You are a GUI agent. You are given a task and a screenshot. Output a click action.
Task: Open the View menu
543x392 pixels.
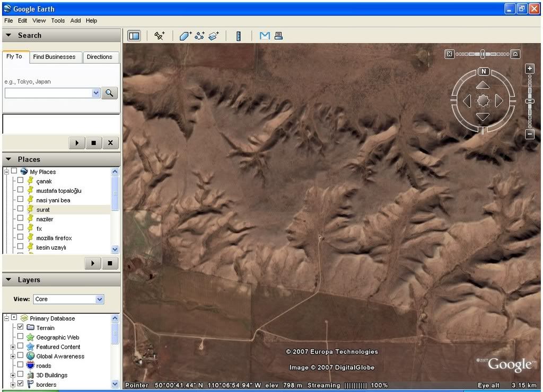pos(39,21)
